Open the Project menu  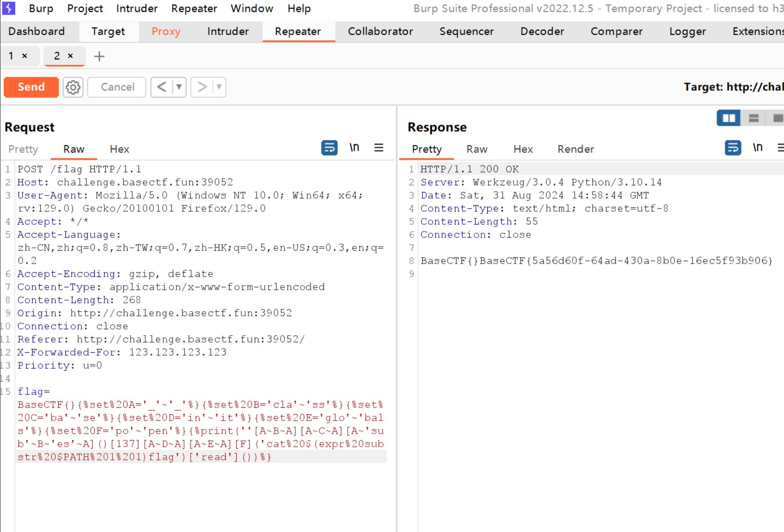click(85, 9)
